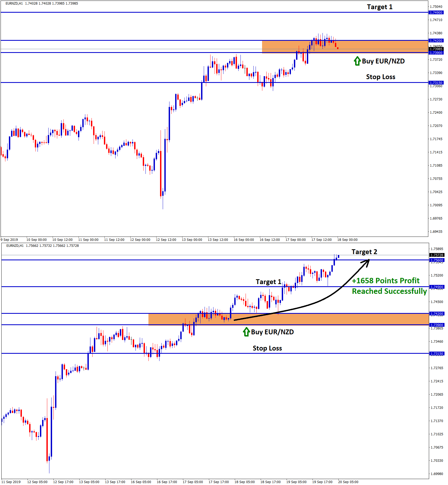Click the 1.71085 price axis value
Screen dimensions: 448x485
point(436,165)
